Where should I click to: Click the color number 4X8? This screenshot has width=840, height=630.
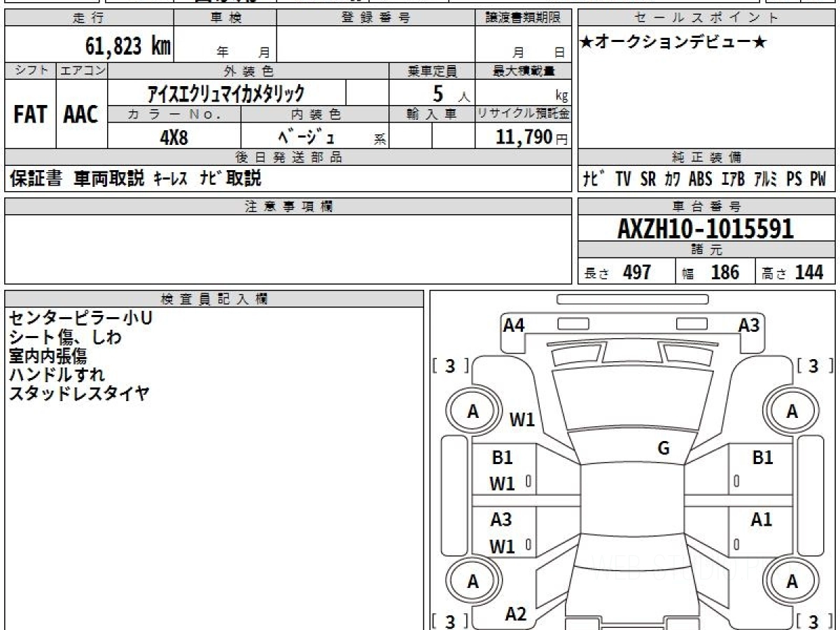click(174, 138)
